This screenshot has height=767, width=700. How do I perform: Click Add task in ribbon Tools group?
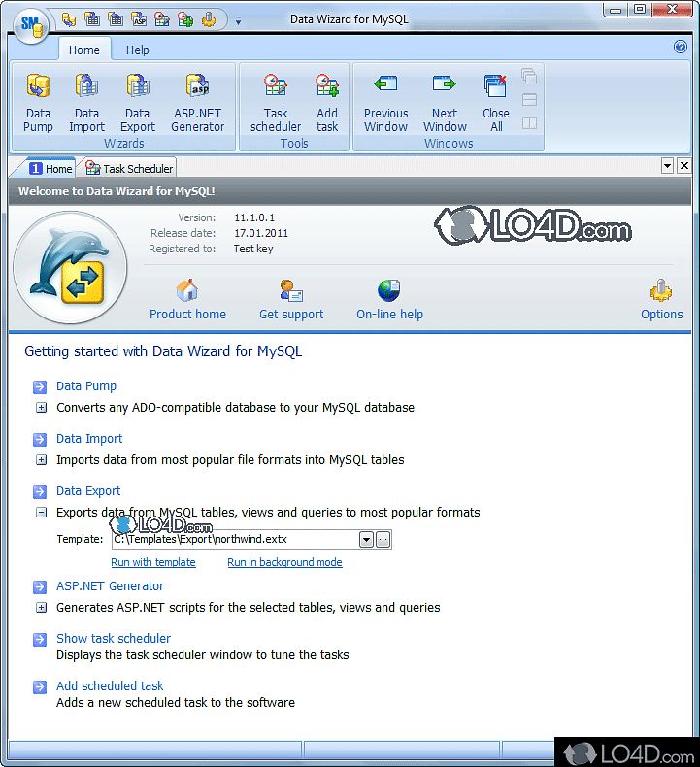[x=327, y=103]
